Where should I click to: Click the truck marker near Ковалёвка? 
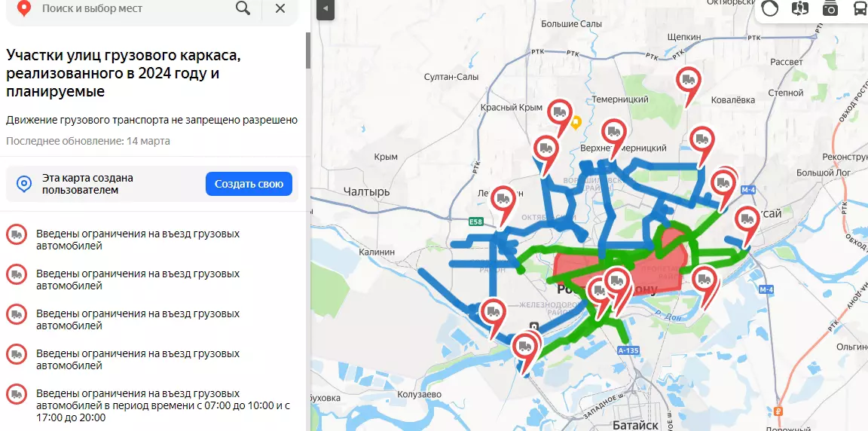pyautogui.click(x=687, y=80)
